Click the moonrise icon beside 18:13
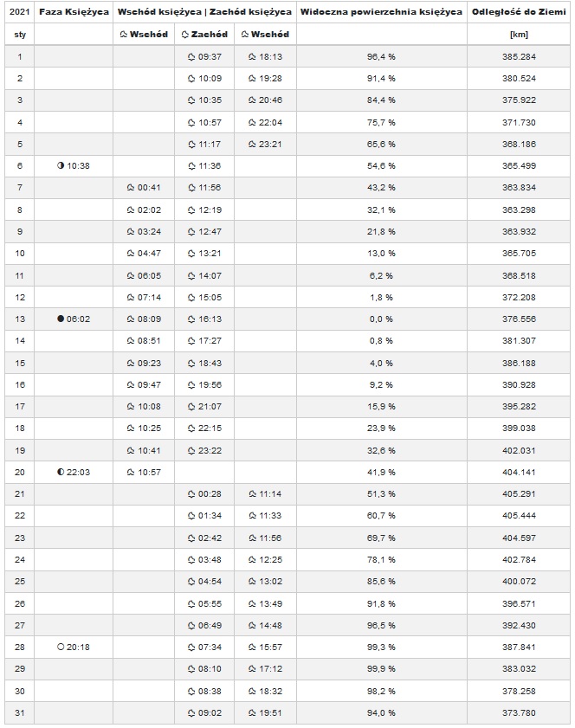Screen dimensions: 575x728 (x=252, y=56)
